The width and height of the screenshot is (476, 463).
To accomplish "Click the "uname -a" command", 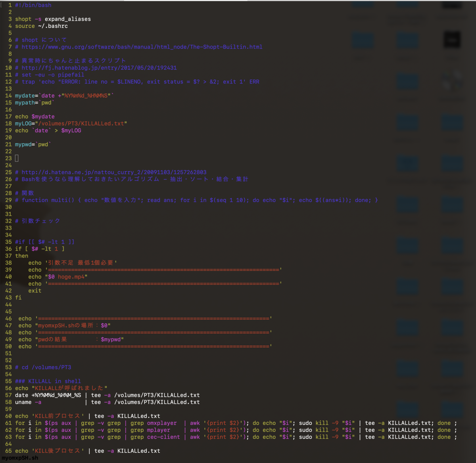I will [x=28, y=402].
